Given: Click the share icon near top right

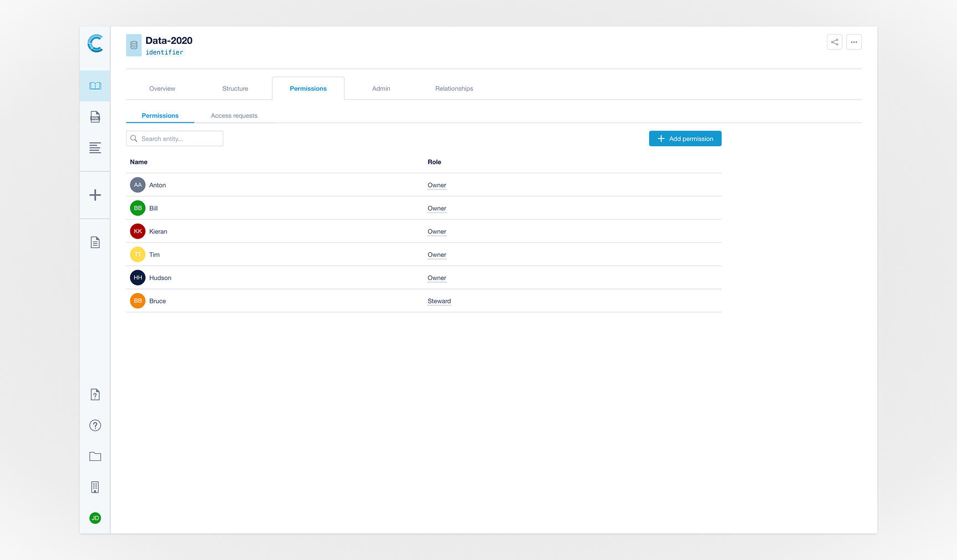Looking at the screenshot, I should pos(835,42).
